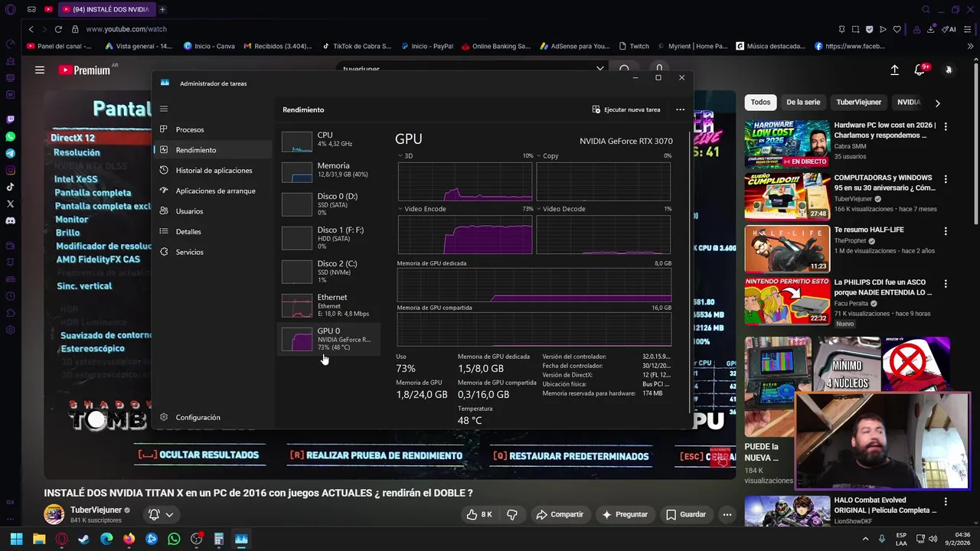Like the video with thumbs up
The height and width of the screenshot is (551, 980).
(x=479, y=514)
